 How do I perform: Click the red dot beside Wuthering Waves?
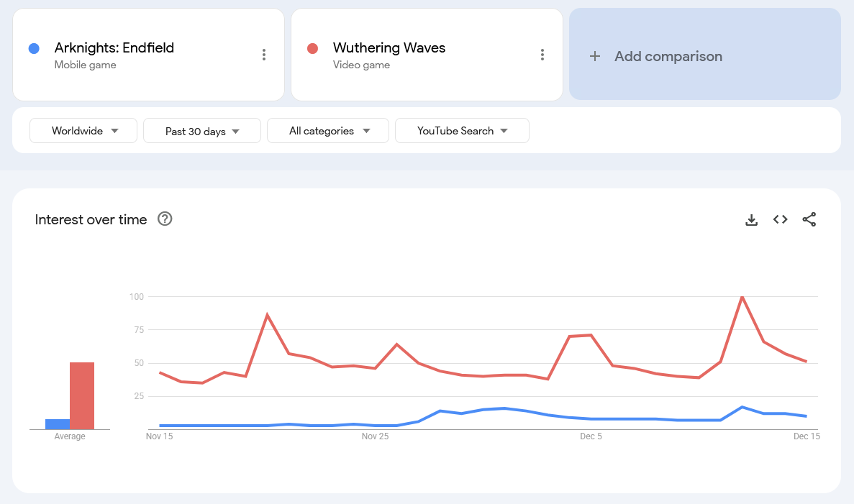(312, 49)
